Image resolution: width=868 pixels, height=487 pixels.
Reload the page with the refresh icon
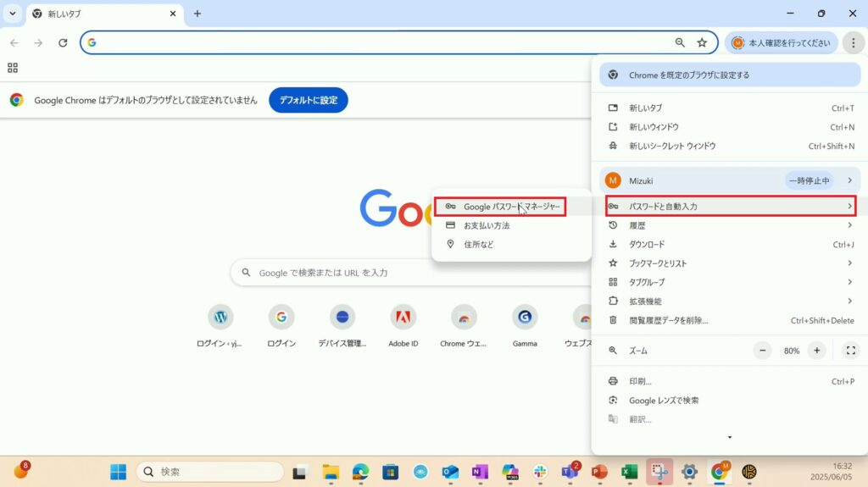63,42
